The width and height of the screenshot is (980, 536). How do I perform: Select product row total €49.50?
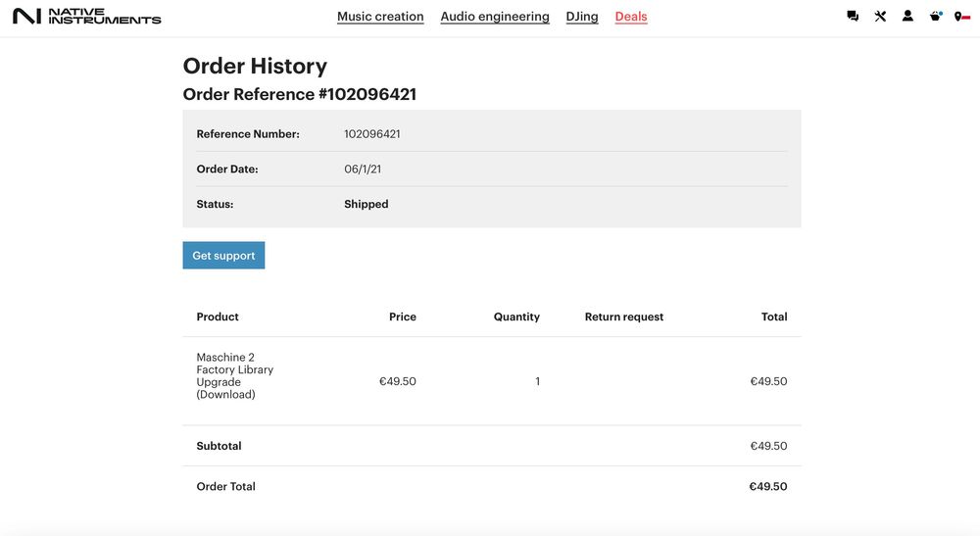click(x=768, y=381)
